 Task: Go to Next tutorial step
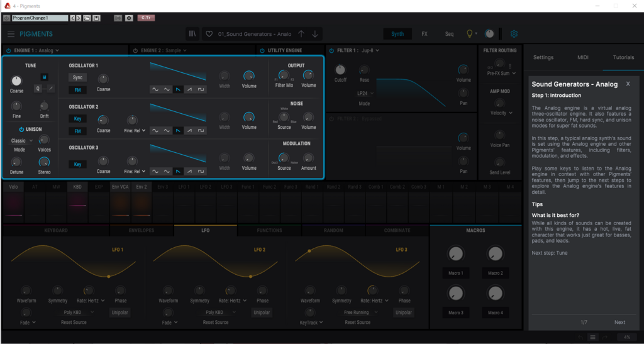[x=619, y=322]
